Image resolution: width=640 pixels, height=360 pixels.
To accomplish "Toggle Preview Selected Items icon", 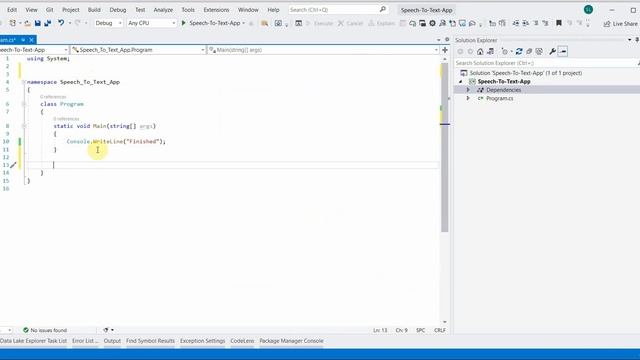I will (563, 51).
